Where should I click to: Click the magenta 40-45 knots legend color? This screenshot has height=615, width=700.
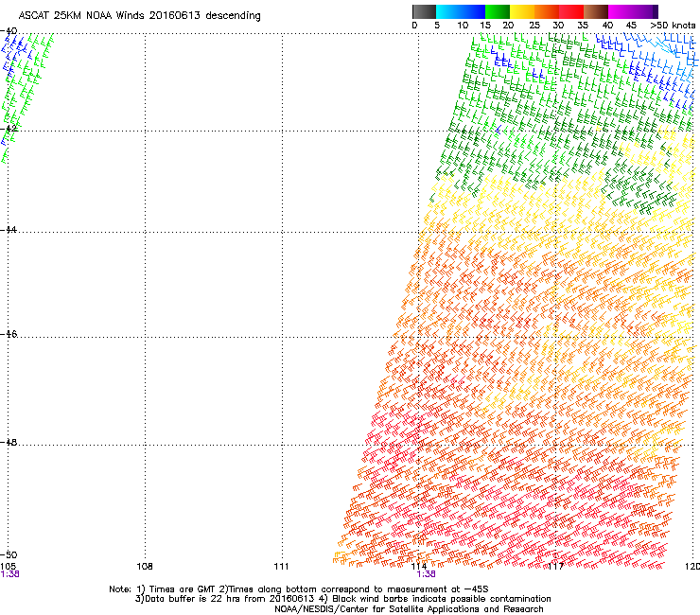tap(621, 11)
